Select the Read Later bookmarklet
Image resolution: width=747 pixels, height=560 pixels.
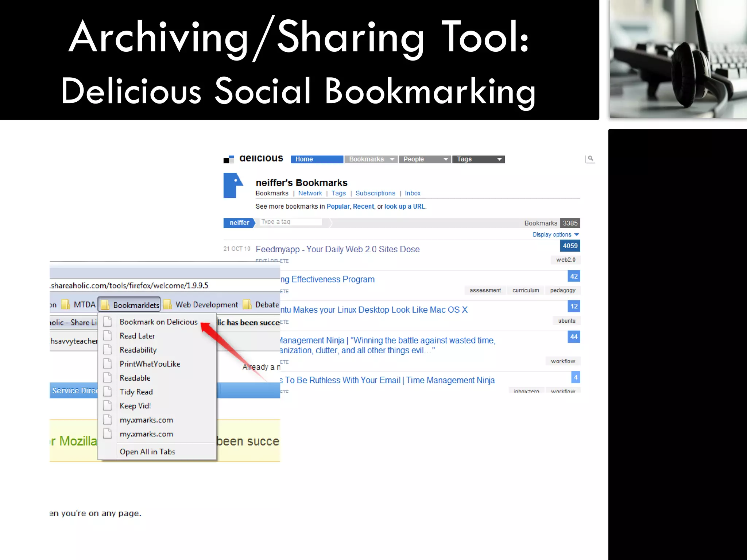tap(137, 336)
